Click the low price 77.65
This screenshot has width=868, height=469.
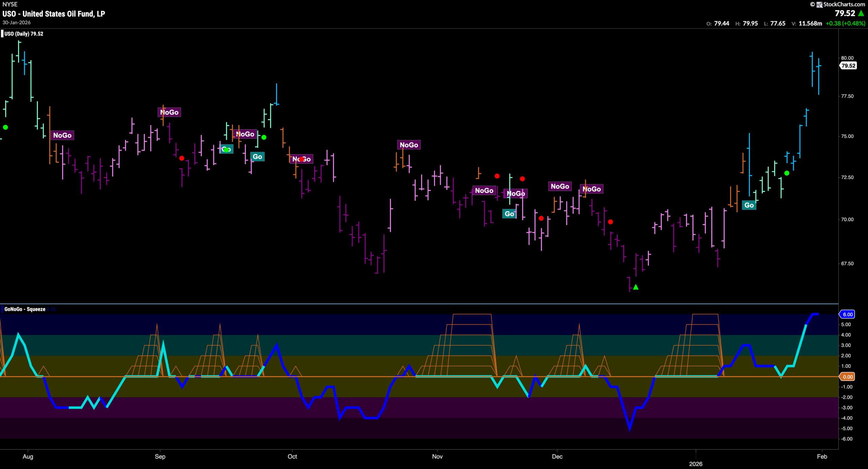pyautogui.click(x=778, y=23)
